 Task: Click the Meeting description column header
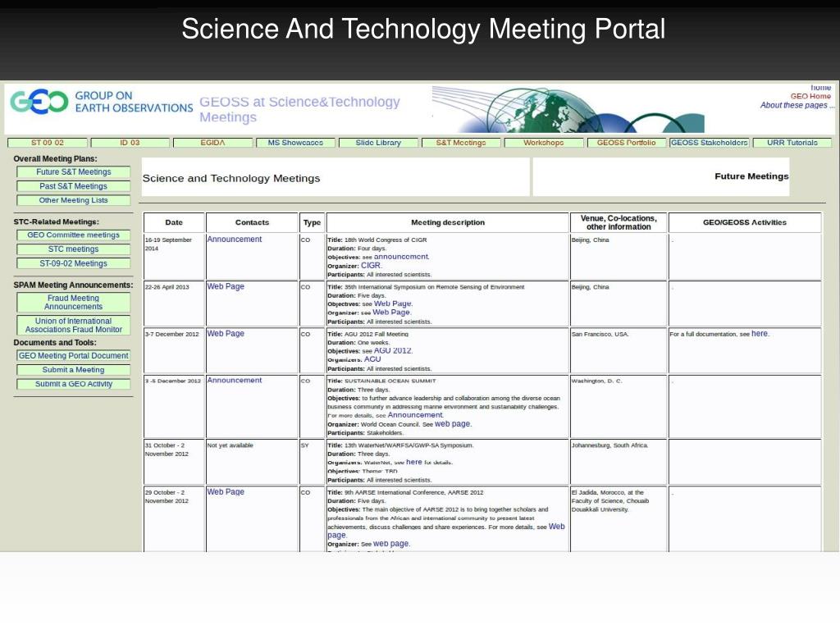(x=448, y=222)
